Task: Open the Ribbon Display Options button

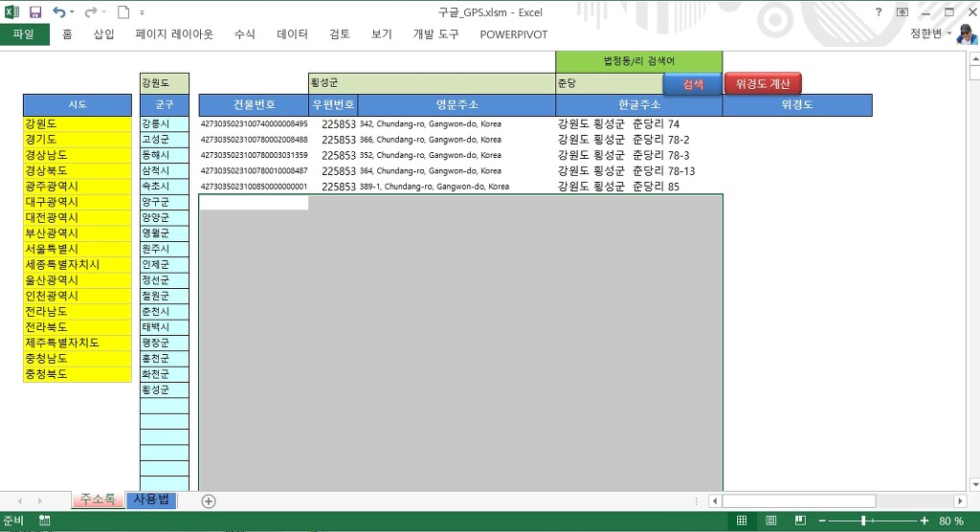Action: click(x=903, y=12)
